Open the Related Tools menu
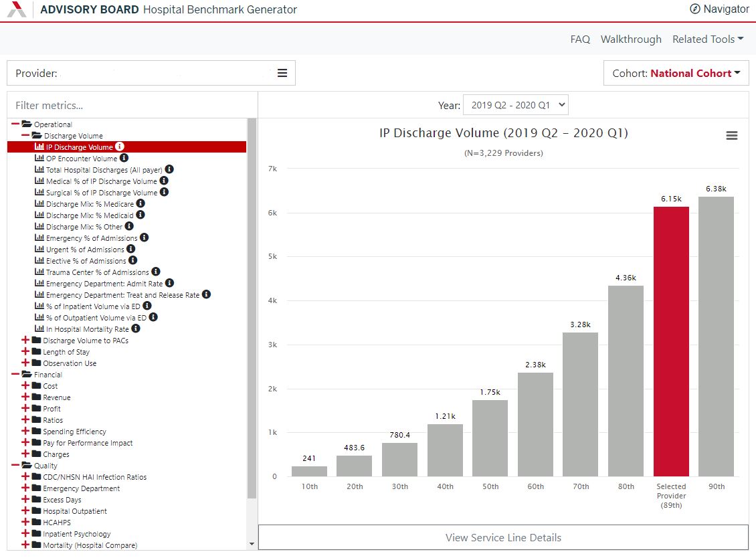This screenshot has height=560, width=756. click(x=708, y=39)
